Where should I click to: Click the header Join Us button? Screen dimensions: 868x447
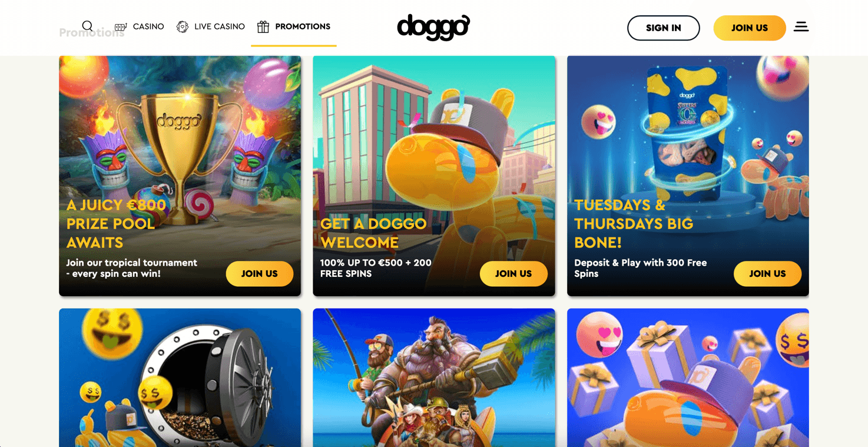click(750, 28)
